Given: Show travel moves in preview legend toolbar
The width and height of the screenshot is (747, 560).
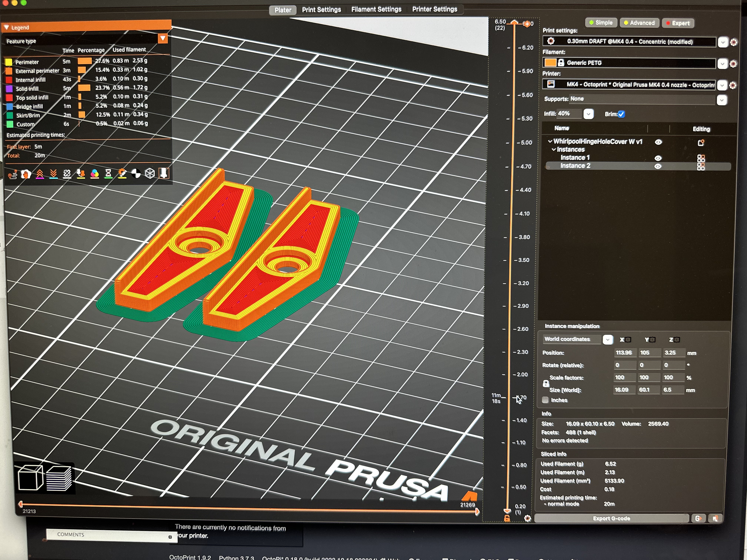Looking at the screenshot, I should [x=12, y=174].
